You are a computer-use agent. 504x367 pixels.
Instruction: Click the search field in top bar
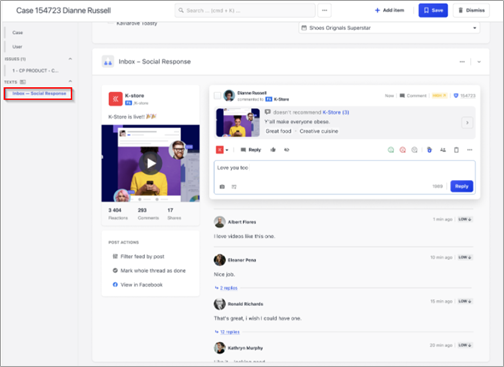(245, 10)
